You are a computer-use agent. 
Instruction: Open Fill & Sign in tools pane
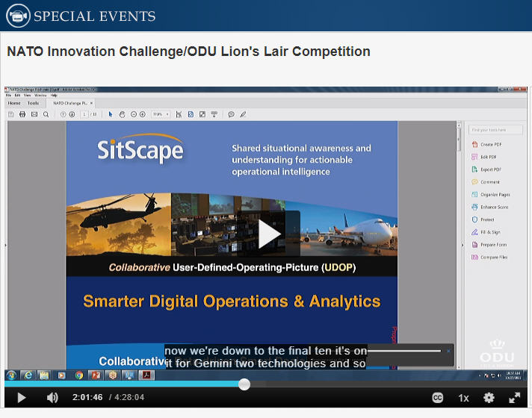pos(486,232)
